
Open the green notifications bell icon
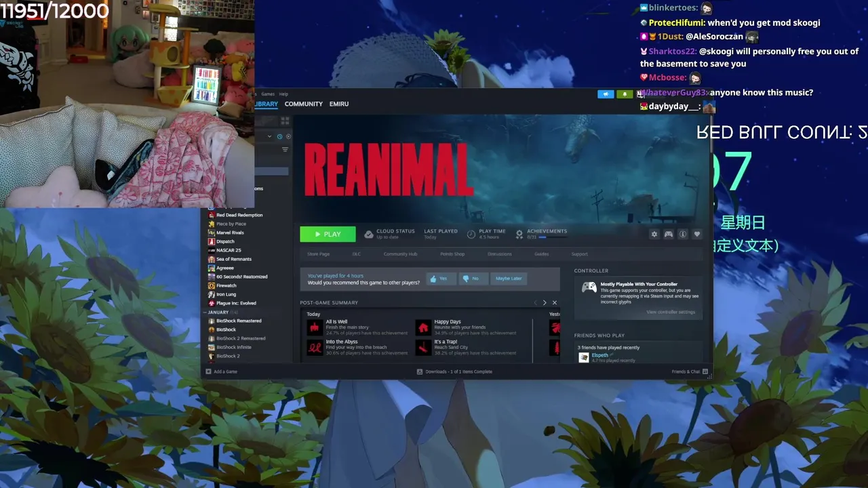pyautogui.click(x=625, y=94)
